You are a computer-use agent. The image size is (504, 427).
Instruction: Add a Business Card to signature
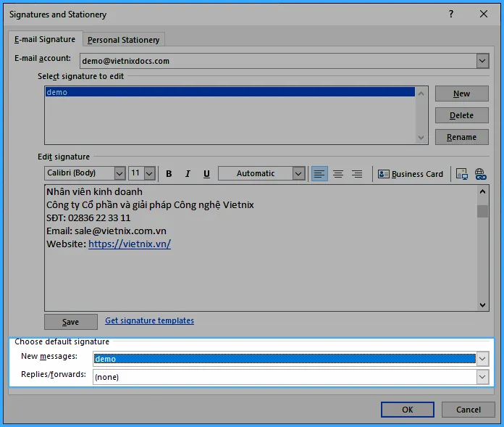411,174
